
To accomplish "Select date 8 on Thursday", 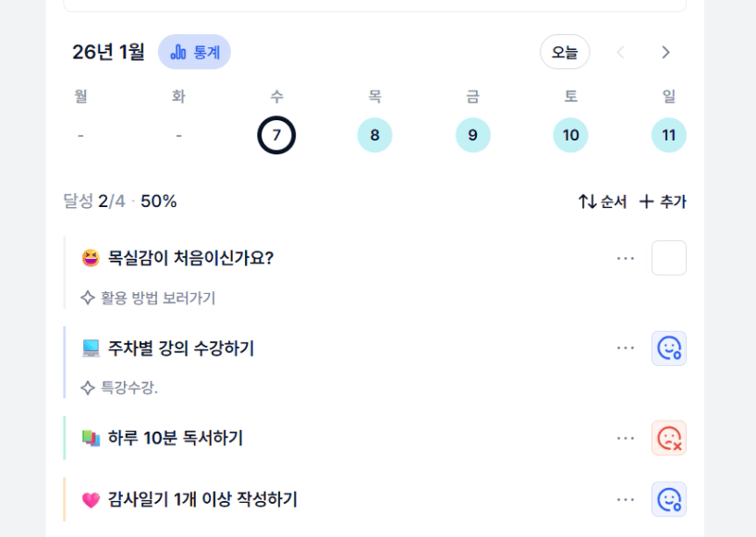I will click(374, 135).
